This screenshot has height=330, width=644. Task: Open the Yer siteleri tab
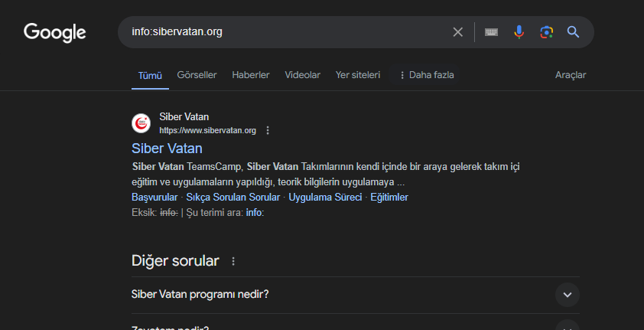point(357,75)
